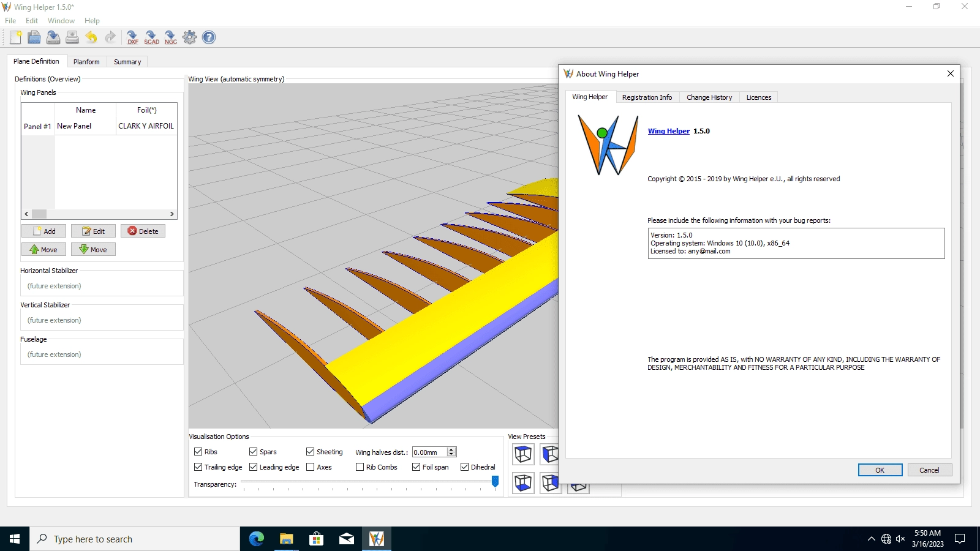This screenshot has height=551, width=980.
Task: Confirm About dialog with OK
Action: 880,470
